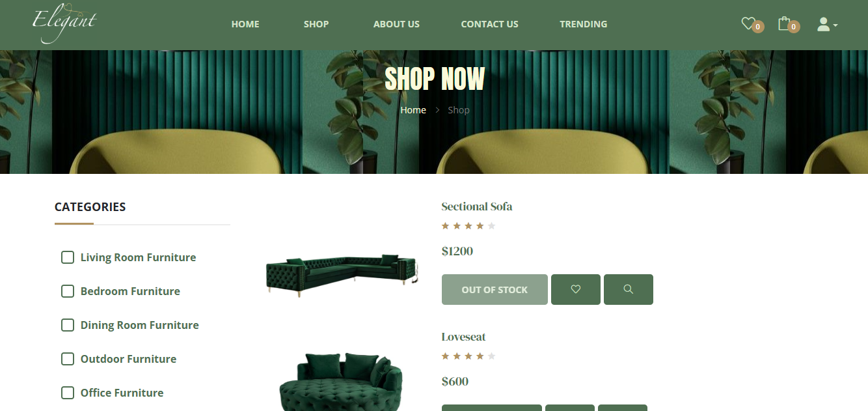Screen dimensions: 868x411
Task: Quick view the Sectional Sofa
Action: [x=629, y=289]
